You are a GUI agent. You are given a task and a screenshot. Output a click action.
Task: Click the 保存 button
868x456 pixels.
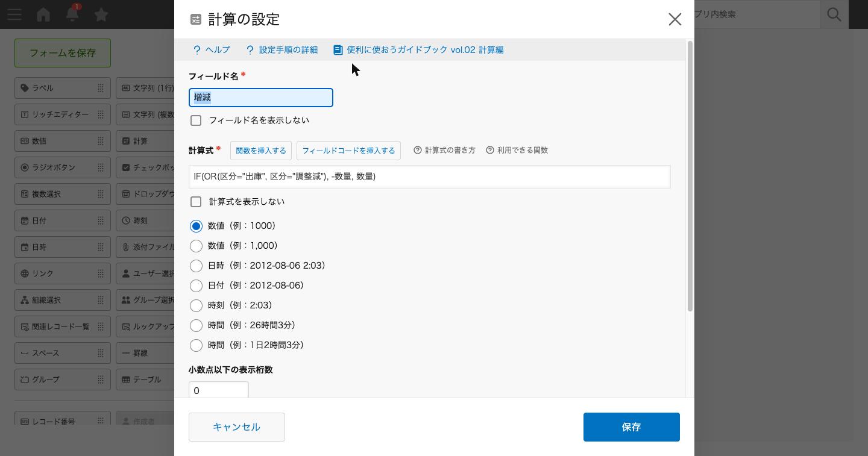[x=632, y=427]
